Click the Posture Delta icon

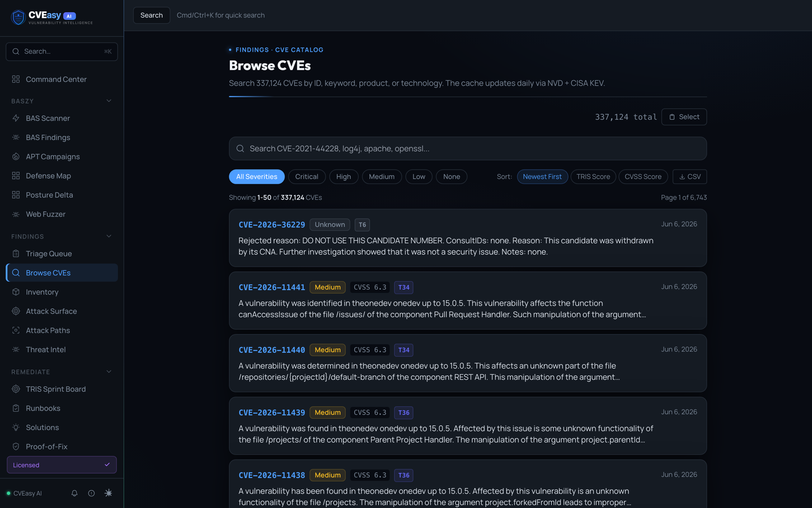(16, 195)
